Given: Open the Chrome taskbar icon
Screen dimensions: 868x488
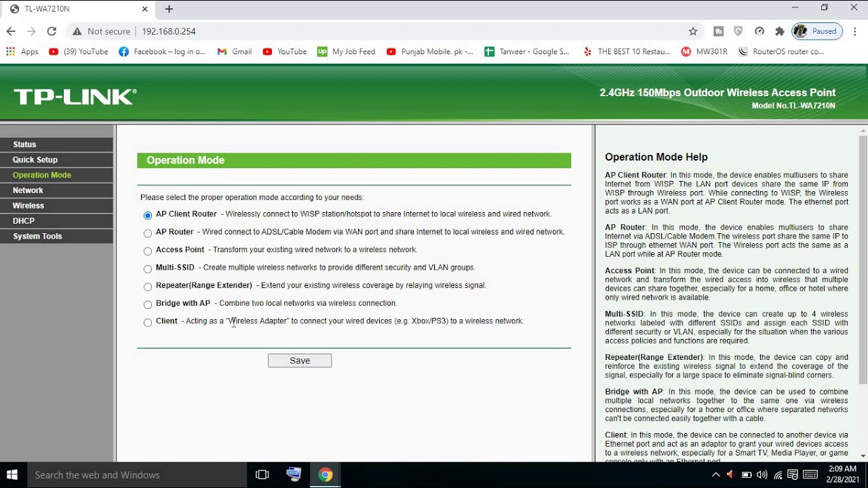Looking at the screenshot, I should [x=325, y=475].
